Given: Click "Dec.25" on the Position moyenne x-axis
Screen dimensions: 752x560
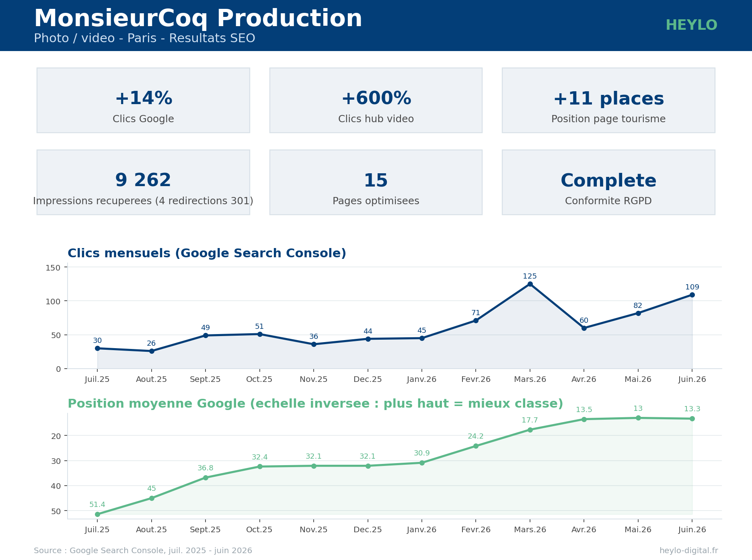Looking at the screenshot, I should coord(368,530).
